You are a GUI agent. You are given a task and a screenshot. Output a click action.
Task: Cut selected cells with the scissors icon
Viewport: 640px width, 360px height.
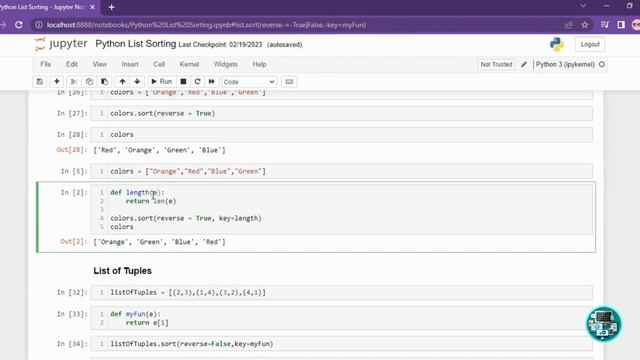click(x=74, y=82)
